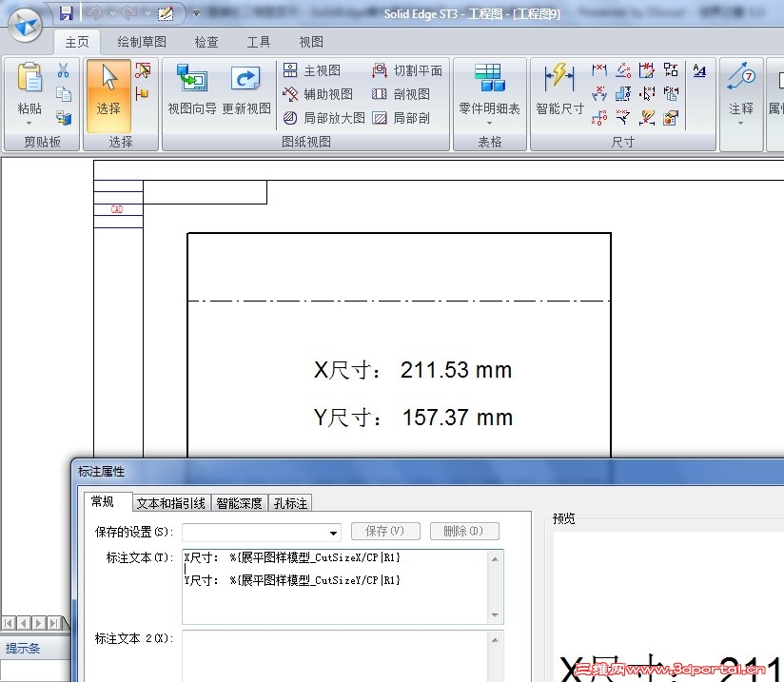Select the Broken-Out section (局部剖) tool
Image resolution: width=784 pixels, height=682 pixels.
[x=401, y=118]
